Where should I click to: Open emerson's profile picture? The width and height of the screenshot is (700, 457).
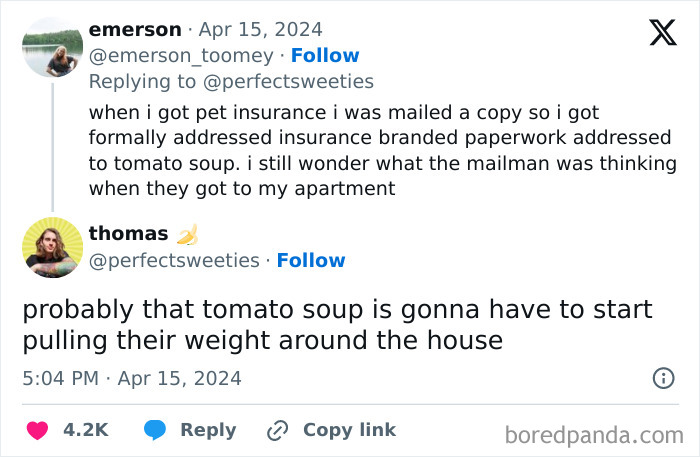[x=51, y=47]
